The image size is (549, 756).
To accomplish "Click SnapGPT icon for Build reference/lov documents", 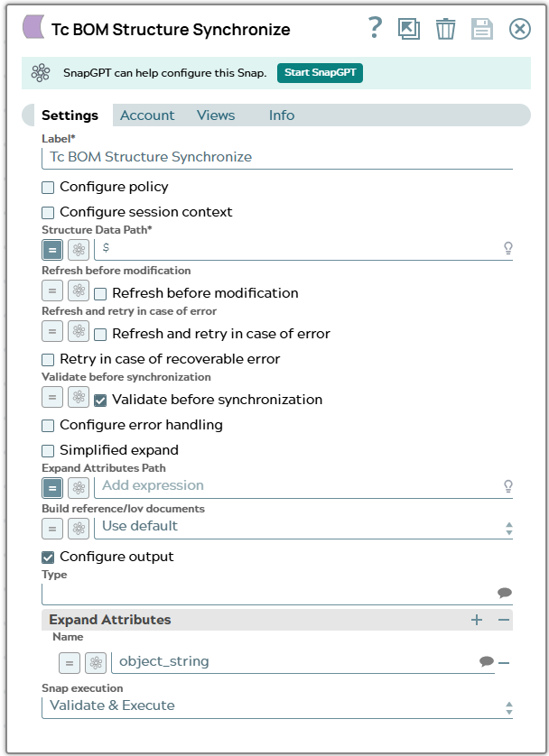I will pos(79,529).
